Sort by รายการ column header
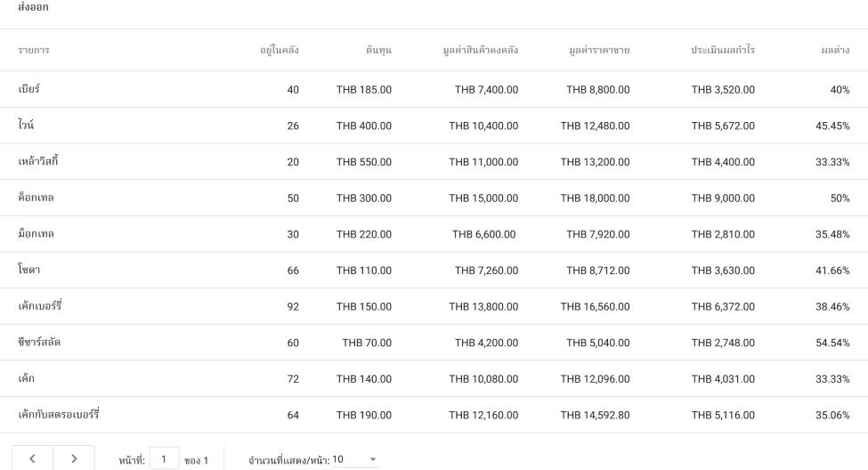This screenshot has width=868, height=470. 34,50
